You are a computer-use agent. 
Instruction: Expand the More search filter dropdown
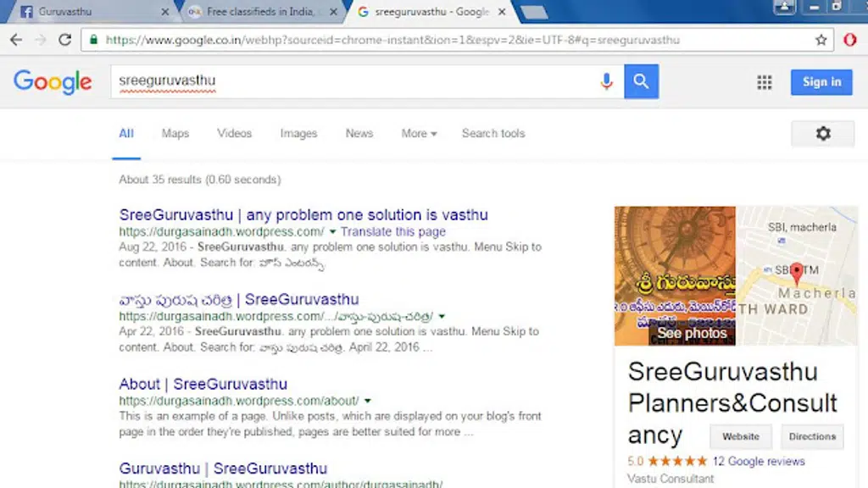[419, 133]
